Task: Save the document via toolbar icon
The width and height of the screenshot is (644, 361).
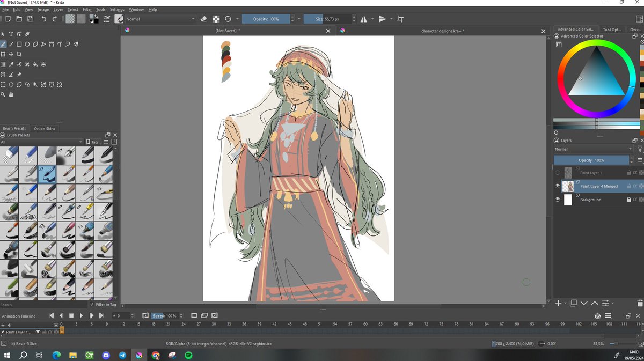Action: pyautogui.click(x=30, y=19)
